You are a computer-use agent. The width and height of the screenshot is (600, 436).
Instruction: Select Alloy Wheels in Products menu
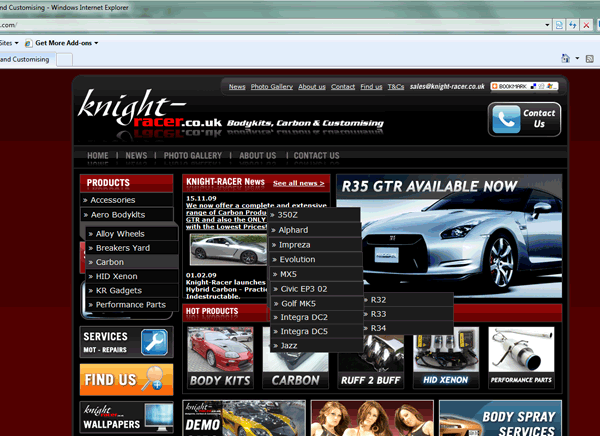point(132,234)
